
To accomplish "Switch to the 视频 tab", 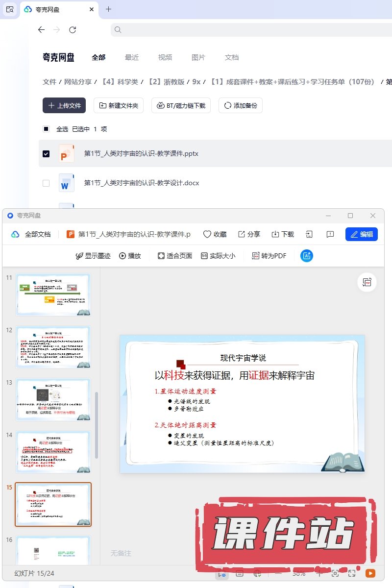I will pyautogui.click(x=165, y=57).
